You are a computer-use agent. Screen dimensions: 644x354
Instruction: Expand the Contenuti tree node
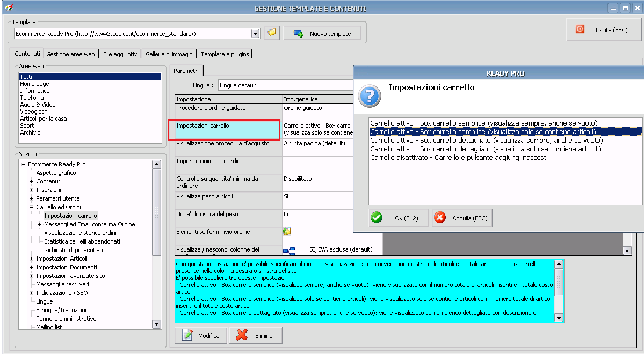(32, 181)
